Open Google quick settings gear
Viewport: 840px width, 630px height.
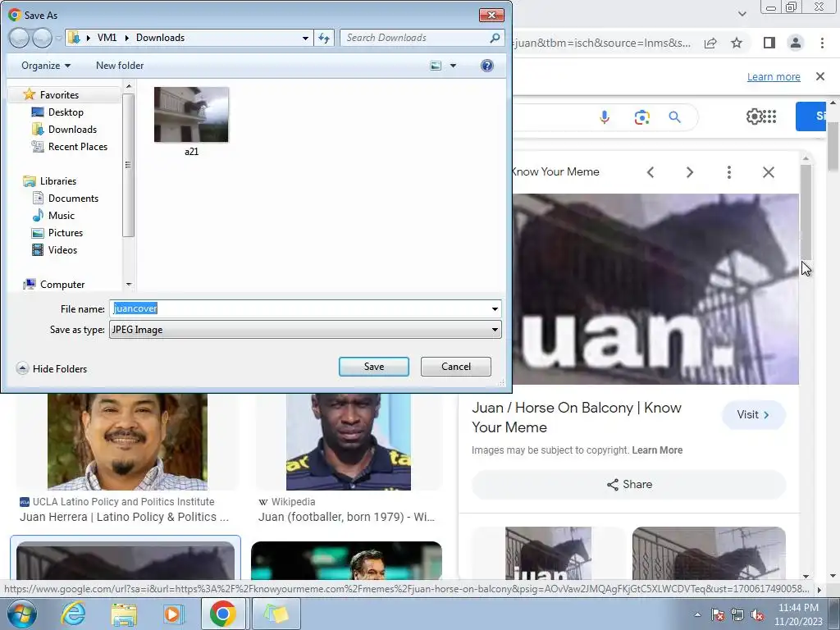click(755, 116)
